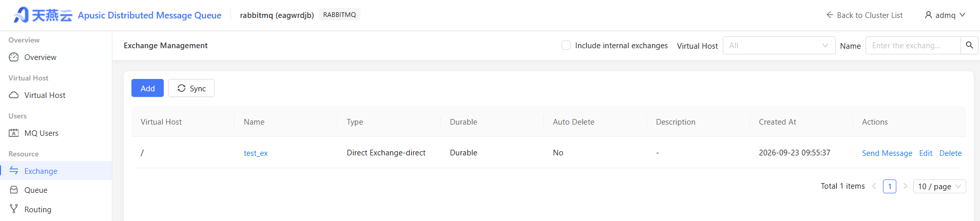
Task: Focus the exchange name search field
Action: [913, 45]
